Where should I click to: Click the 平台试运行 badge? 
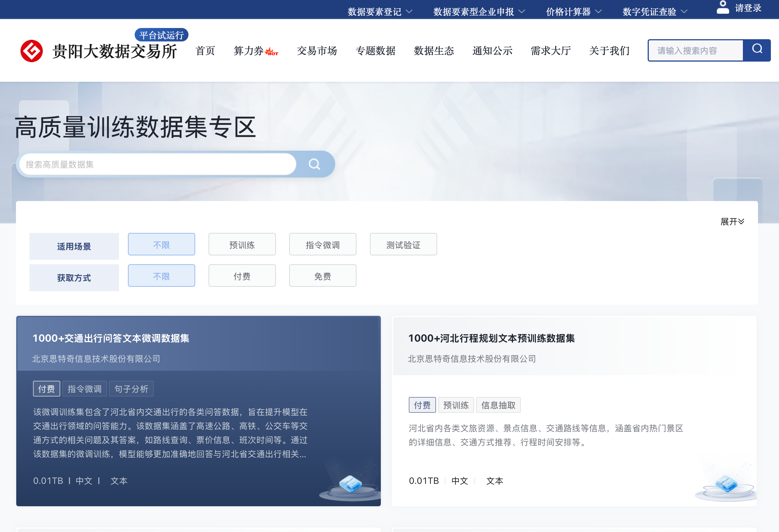(x=161, y=35)
